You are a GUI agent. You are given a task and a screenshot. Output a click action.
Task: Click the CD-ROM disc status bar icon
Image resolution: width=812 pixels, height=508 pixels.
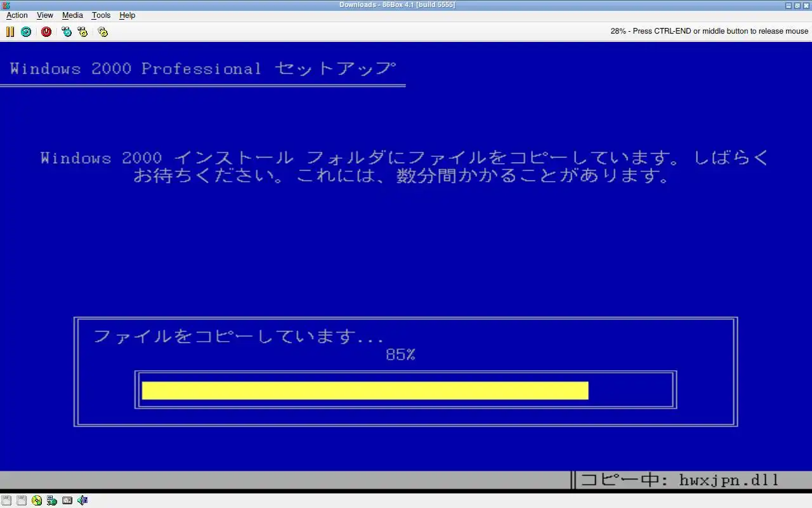37,500
